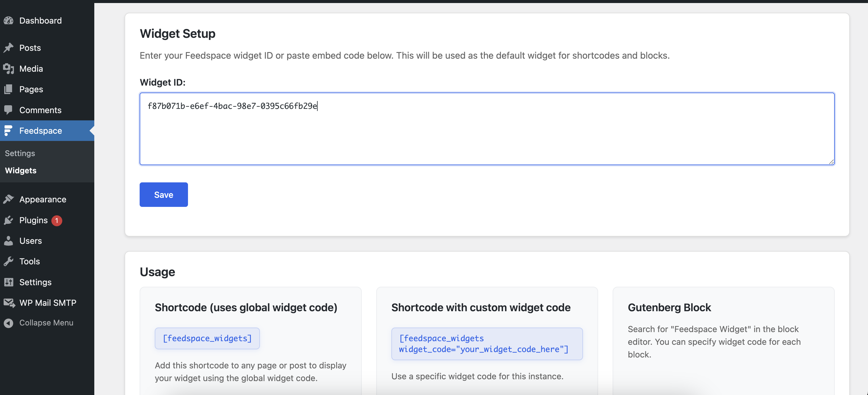Click into the Widget ID text area
This screenshot has width=868, height=395.
click(x=487, y=135)
